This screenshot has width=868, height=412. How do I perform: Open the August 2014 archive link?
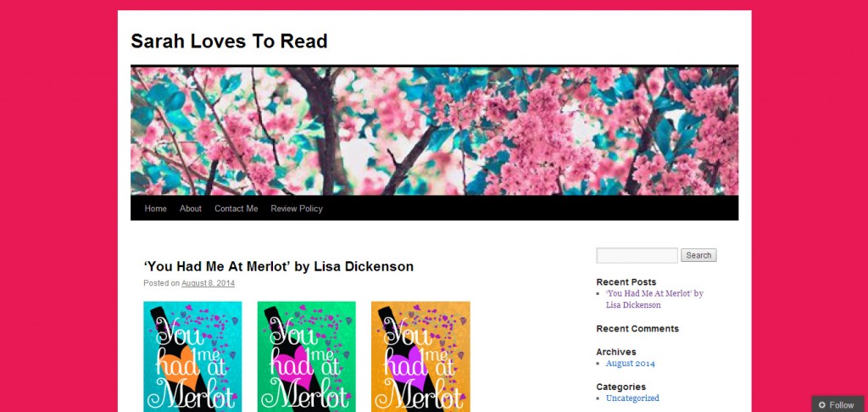pos(630,364)
